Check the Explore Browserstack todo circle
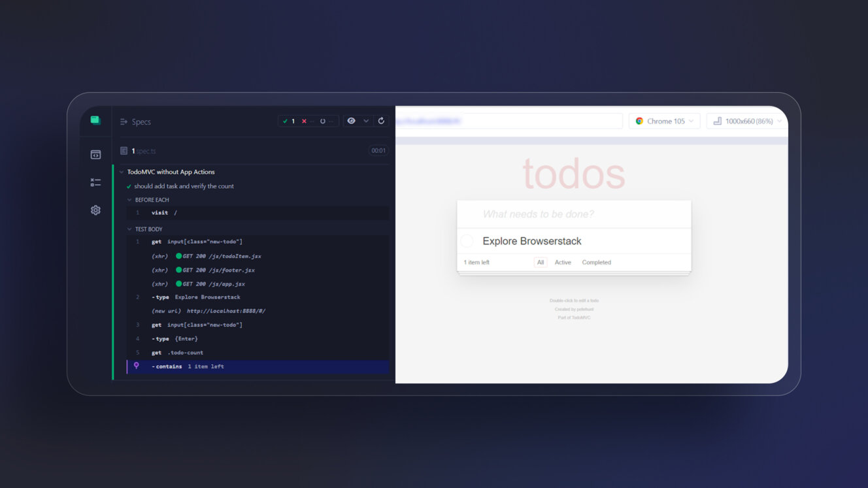The width and height of the screenshot is (868, 488). [467, 241]
